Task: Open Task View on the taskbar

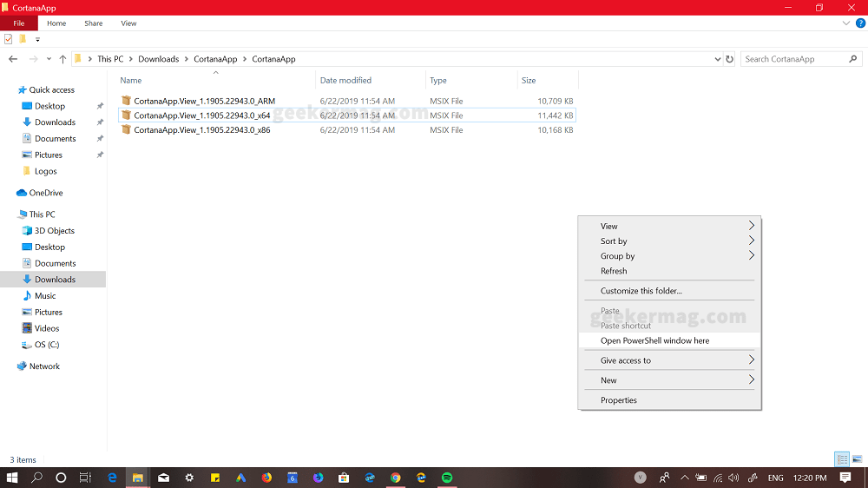Action: (85, 478)
